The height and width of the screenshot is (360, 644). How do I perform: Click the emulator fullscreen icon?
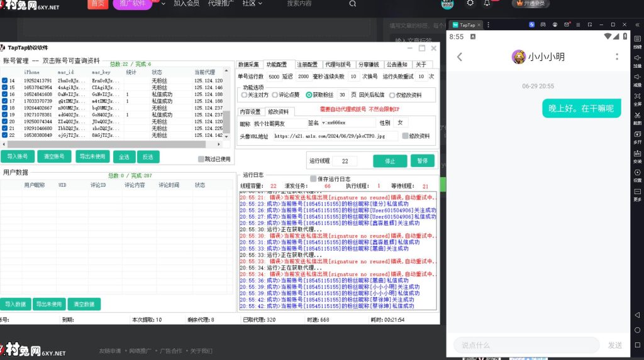tap(637, 97)
